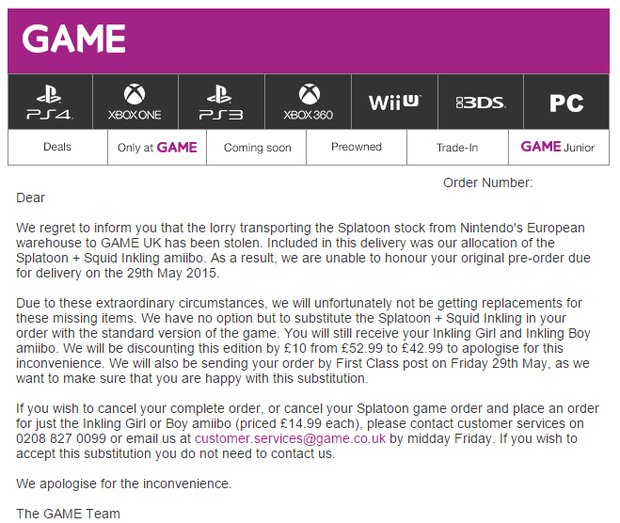Viewport: 620px width, 523px height.
Task: Click the Dear greeting line
Action: (30, 198)
